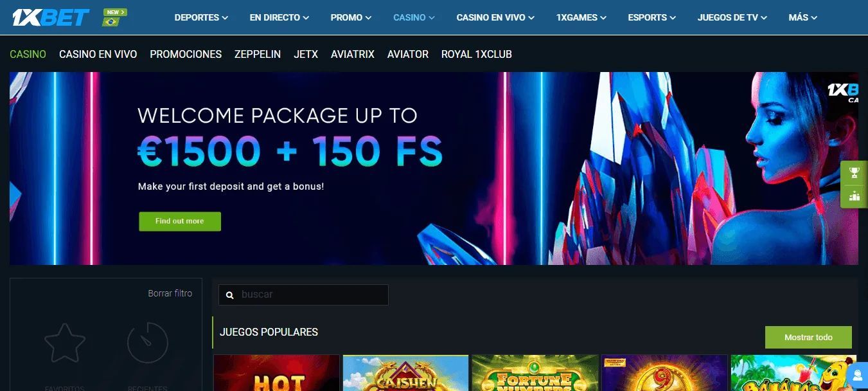Click the Borrar filtro link
This screenshot has width=868, height=391.
coord(170,293)
